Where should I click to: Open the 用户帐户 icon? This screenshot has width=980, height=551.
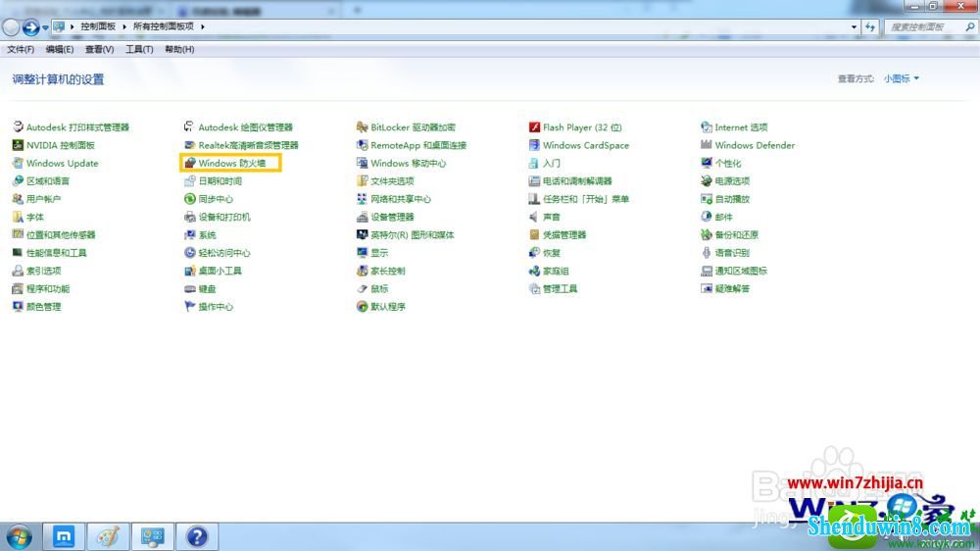point(18,199)
